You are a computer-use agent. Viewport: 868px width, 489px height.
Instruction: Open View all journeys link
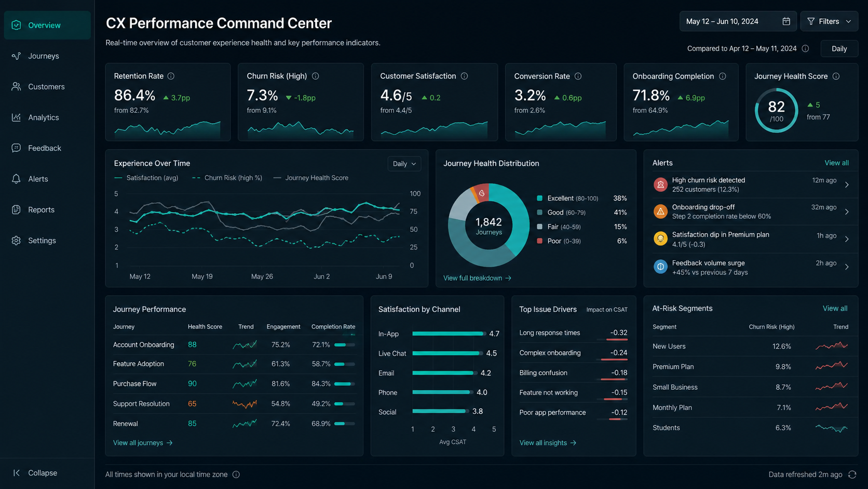click(x=143, y=443)
